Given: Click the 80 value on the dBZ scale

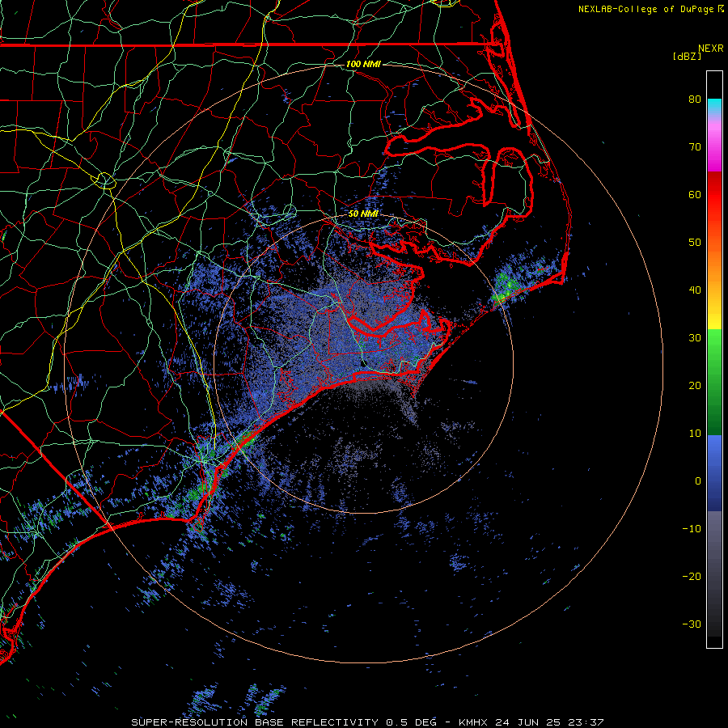Looking at the screenshot, I should (x=695, y=99).
